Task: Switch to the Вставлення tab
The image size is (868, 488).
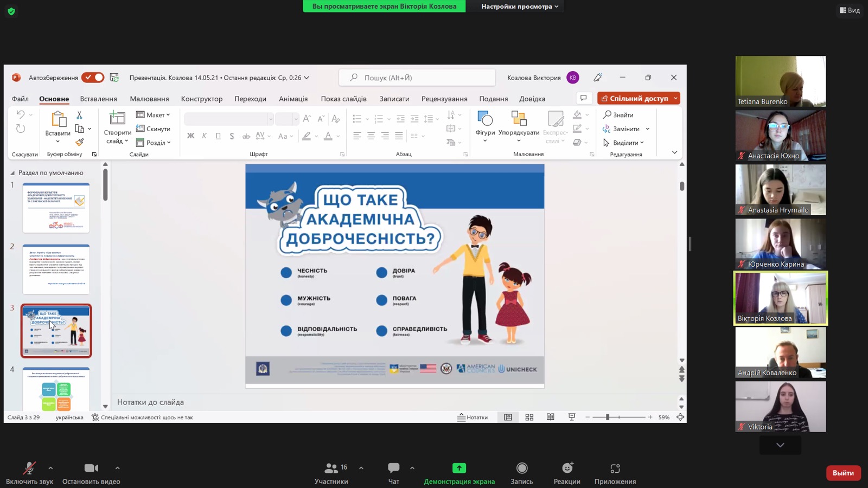Action: click(x=98, y=99)
